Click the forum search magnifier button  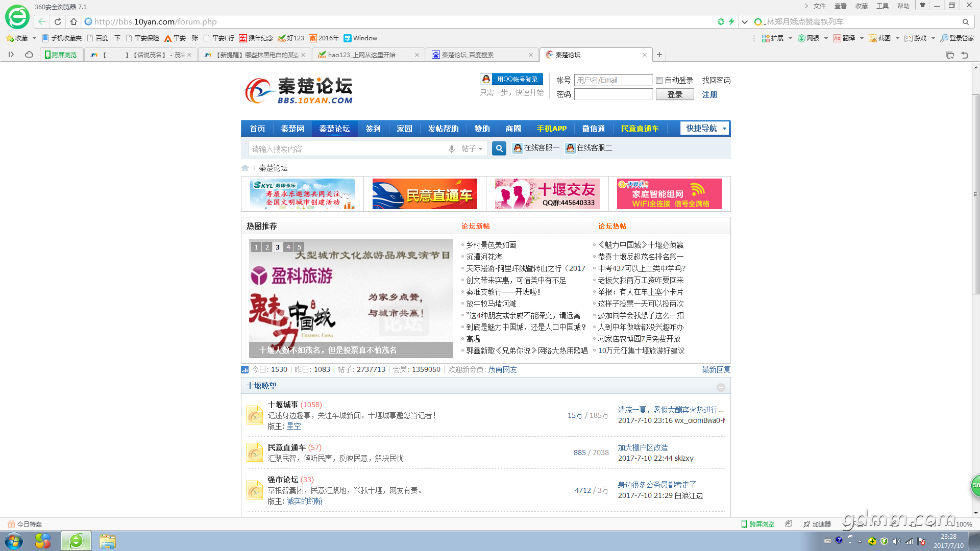click(x=499, y=148)
